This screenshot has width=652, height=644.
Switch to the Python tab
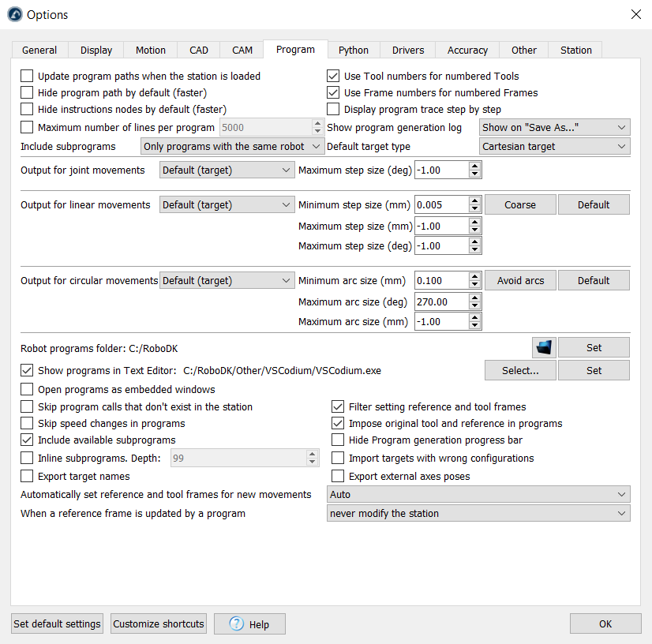coord(353,50)
